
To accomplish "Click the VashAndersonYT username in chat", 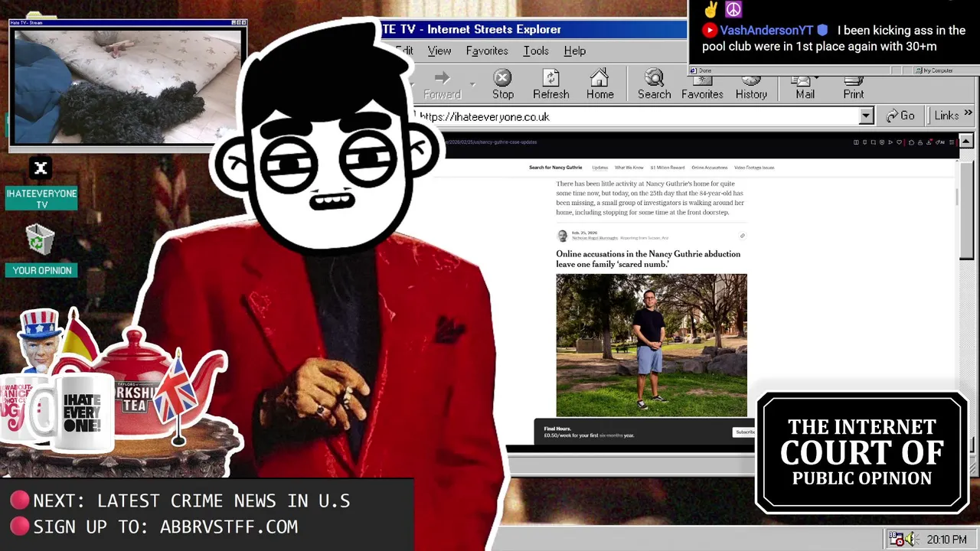I will pyautogui.click(x=766, y=31).
